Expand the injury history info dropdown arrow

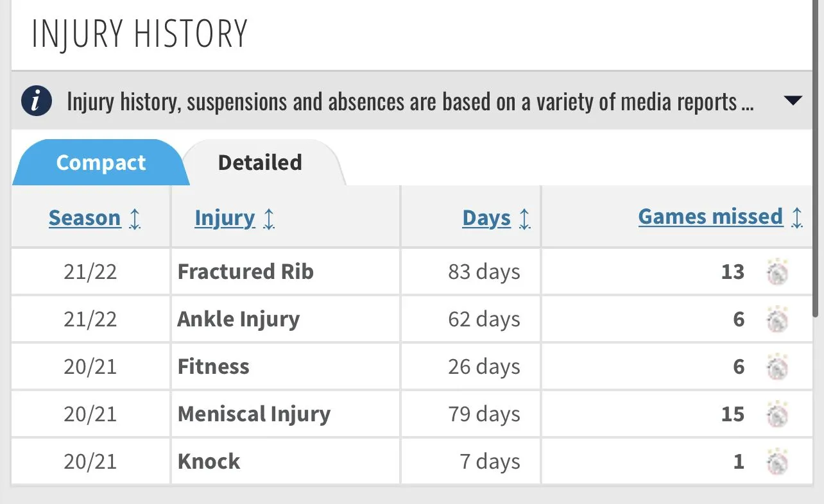click(x=793, y=101)
